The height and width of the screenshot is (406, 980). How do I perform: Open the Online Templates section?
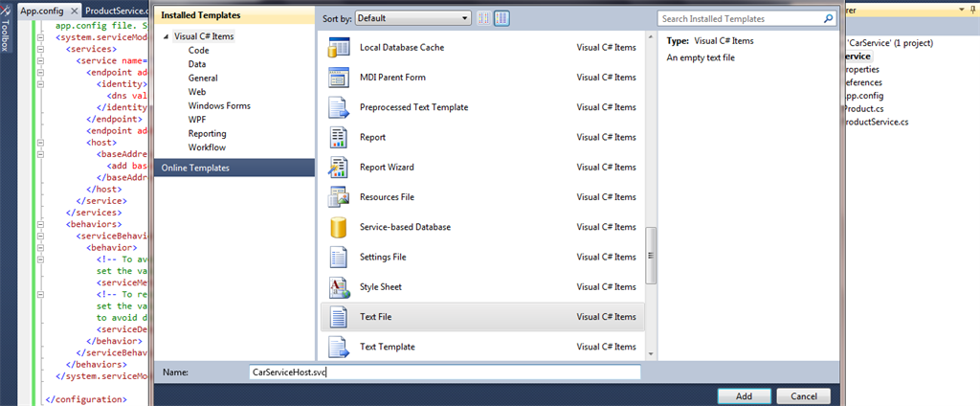(195, 169)
